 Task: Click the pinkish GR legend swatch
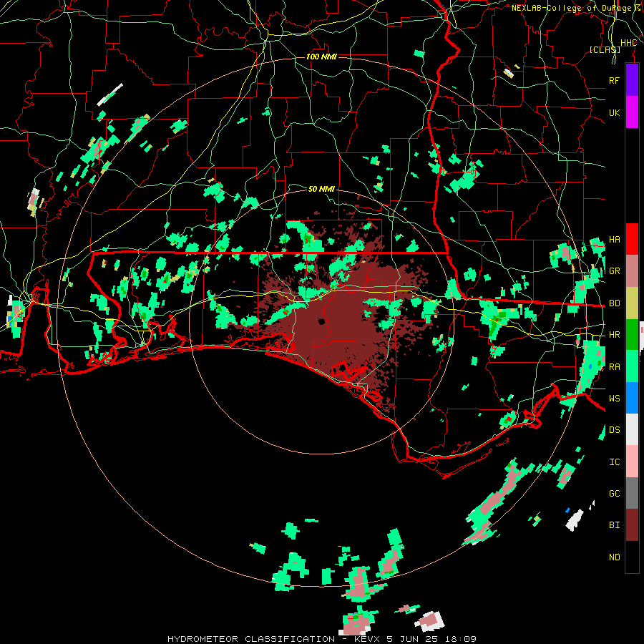[x=632, y=271]
